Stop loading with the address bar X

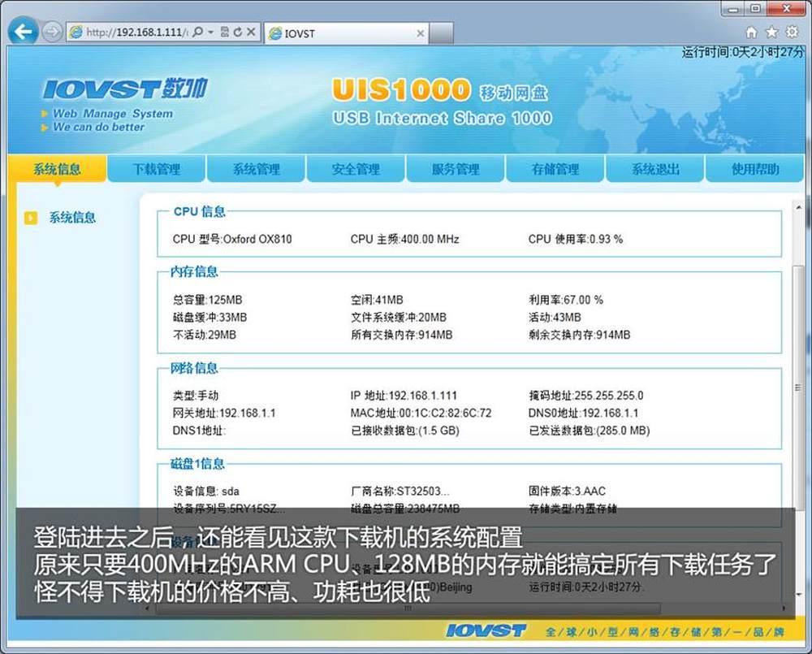[251, 32]
